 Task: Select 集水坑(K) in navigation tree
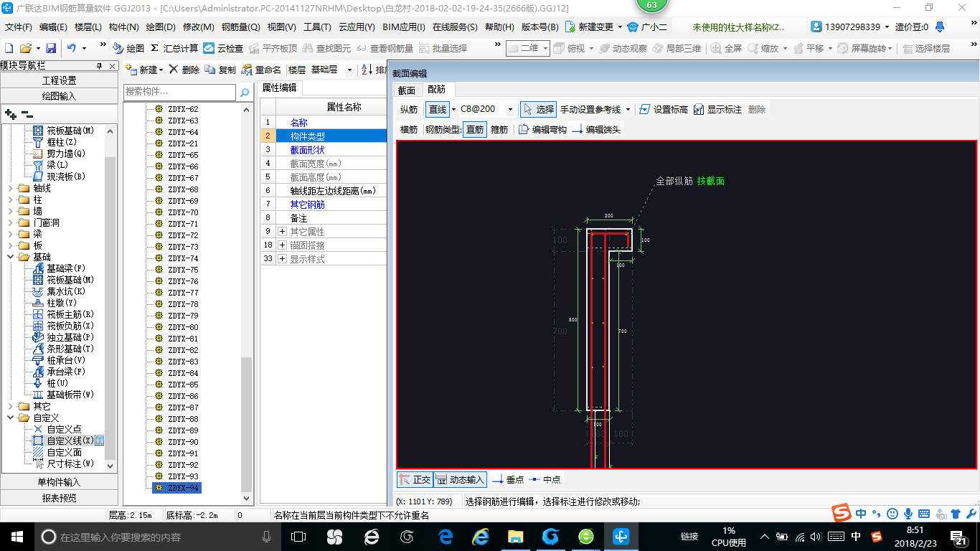click(60, 291)
